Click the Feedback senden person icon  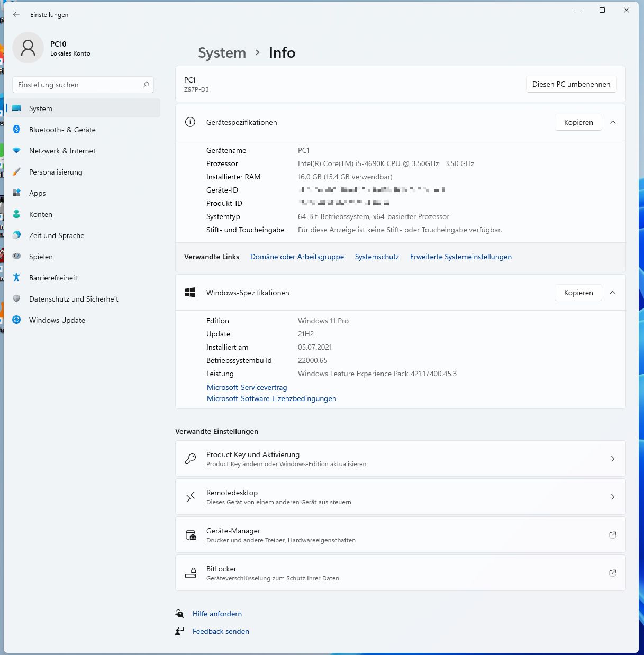click(x=180, y=631)
